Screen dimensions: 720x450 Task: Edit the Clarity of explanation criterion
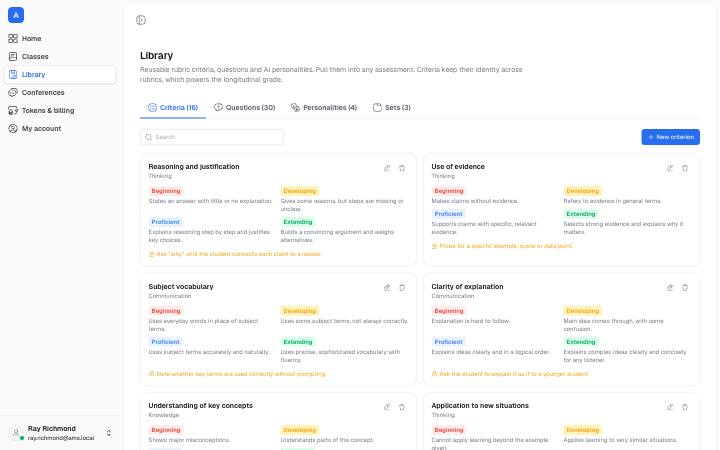pyautogui.click(x=670, y=287)
